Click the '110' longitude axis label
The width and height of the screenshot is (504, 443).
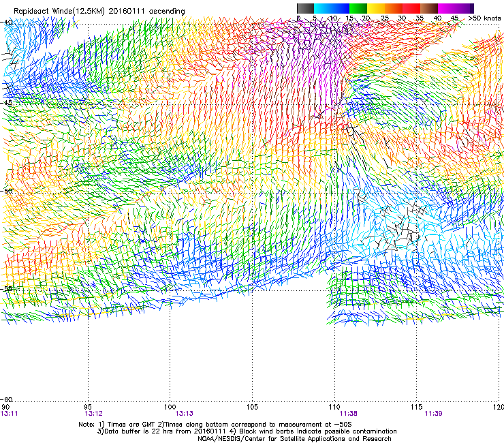click(334, 407)
